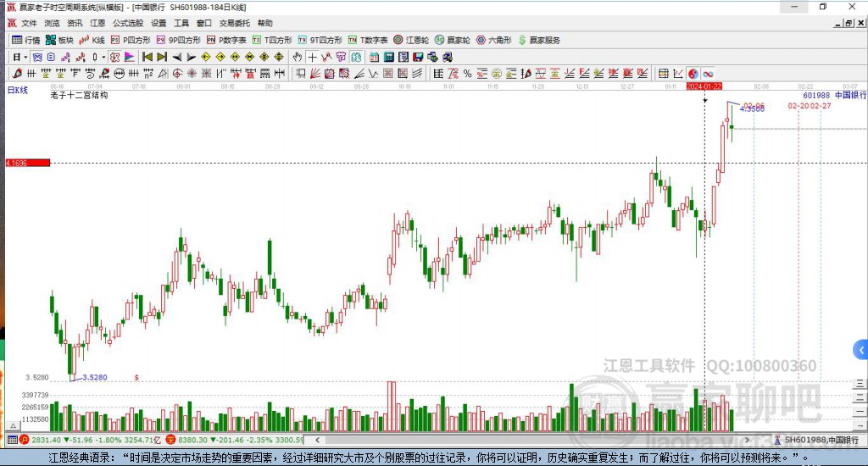Image resolution: width=868 pixels, height=466 pixels.
Task: Click the status bar grid icon
Action: point(12,440)
